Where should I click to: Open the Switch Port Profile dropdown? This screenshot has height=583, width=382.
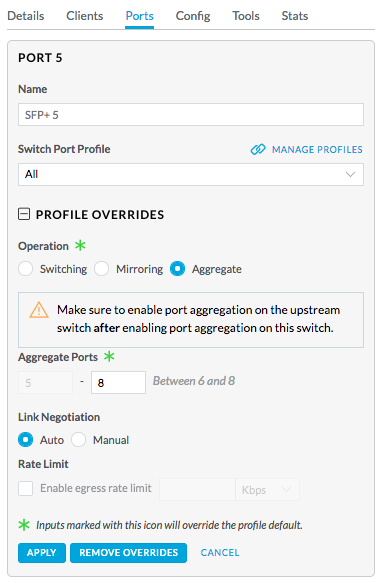(x=191, y=174)
